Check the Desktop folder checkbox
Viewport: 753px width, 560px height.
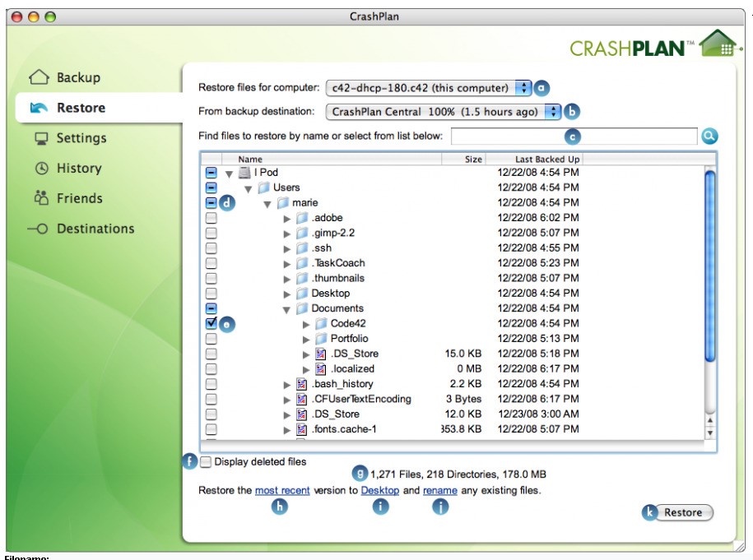point(211,294)
